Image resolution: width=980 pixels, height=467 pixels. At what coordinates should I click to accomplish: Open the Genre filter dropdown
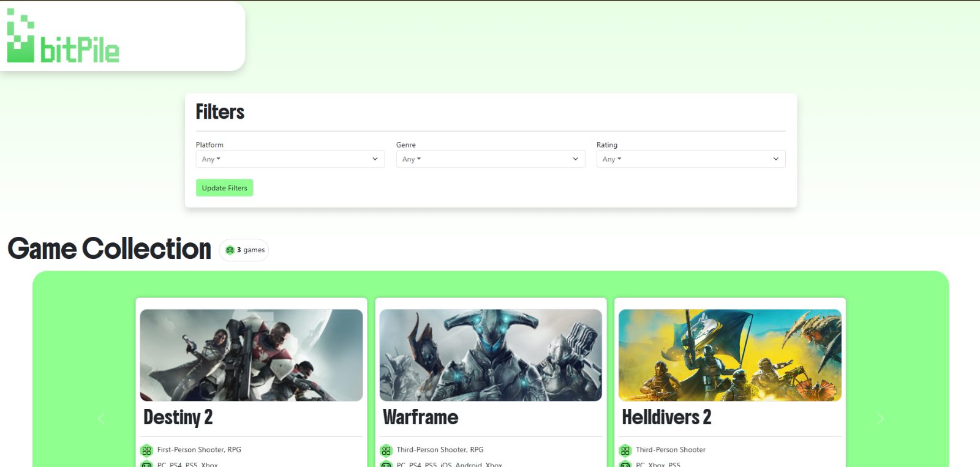click(x=491, y=159)
